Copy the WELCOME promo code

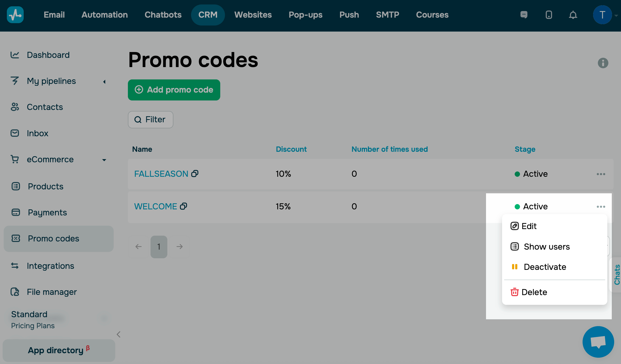point(183,206)
